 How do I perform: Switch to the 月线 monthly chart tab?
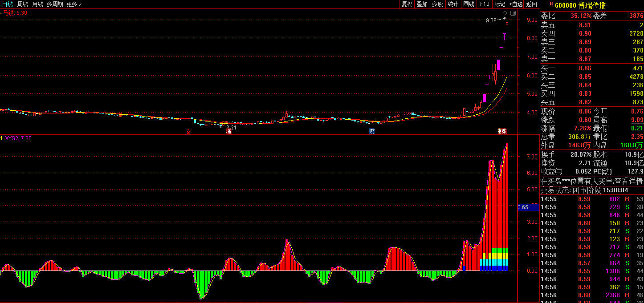pos(37,4)
